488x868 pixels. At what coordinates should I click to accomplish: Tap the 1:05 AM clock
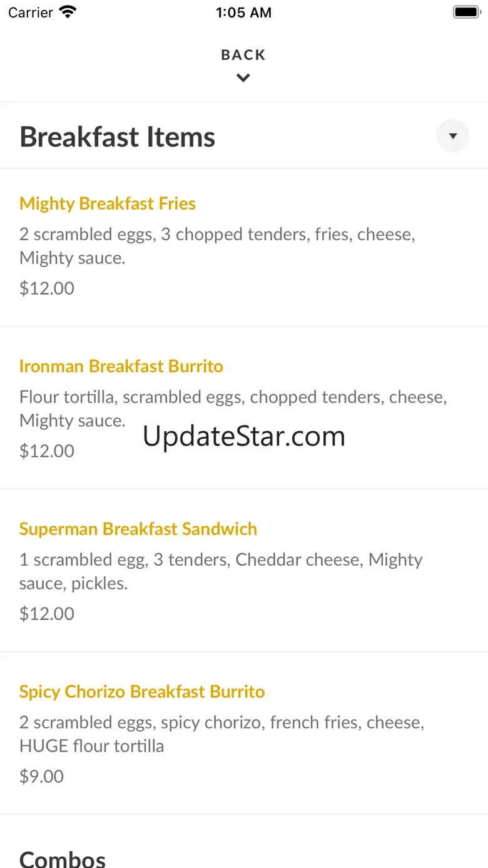coord(243,13)
